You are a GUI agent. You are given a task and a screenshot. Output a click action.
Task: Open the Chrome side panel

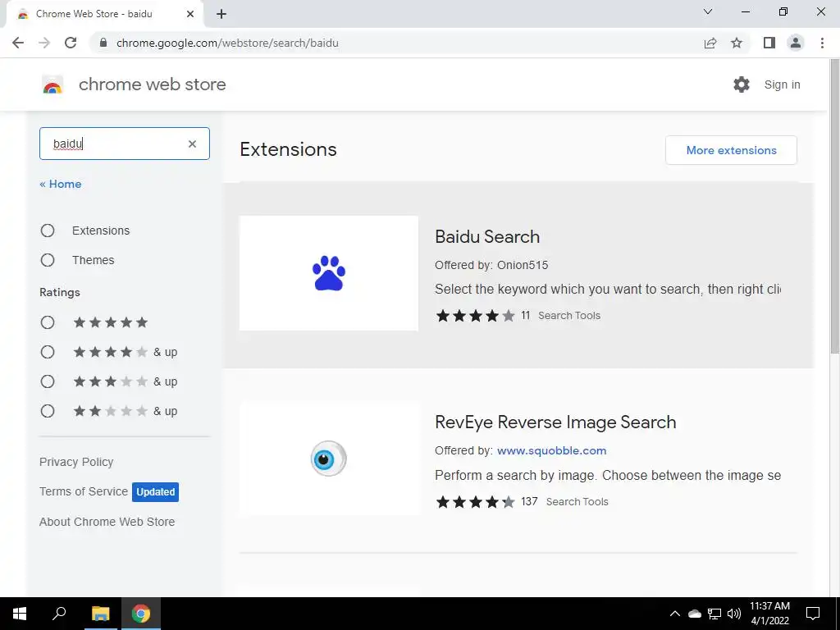click(769, 43)
